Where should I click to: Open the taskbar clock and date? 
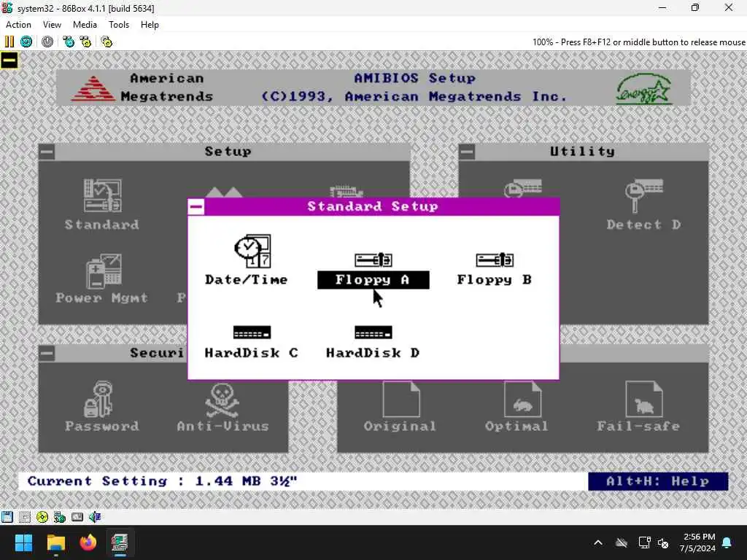[697, 542]
